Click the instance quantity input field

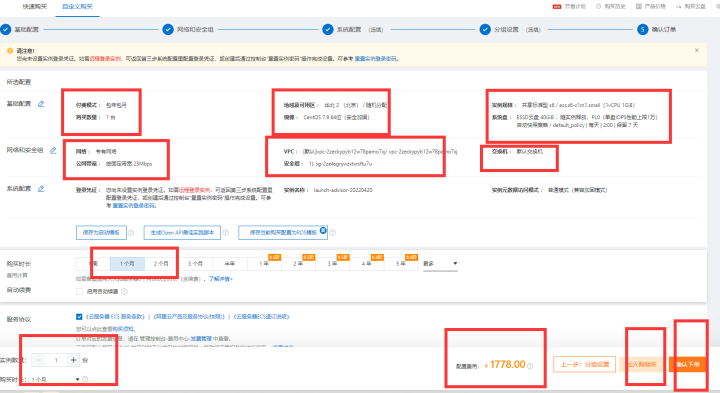coord(56,360)
